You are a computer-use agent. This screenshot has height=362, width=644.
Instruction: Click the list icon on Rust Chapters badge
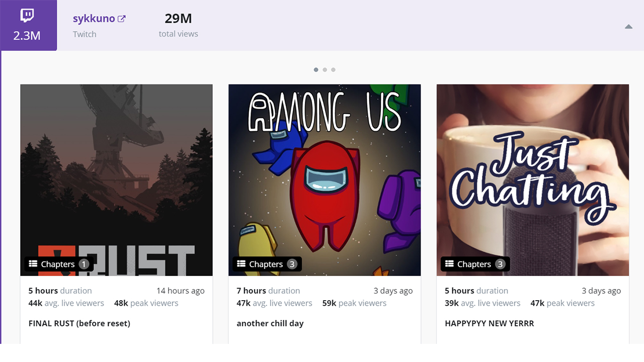tap(33, 264)
